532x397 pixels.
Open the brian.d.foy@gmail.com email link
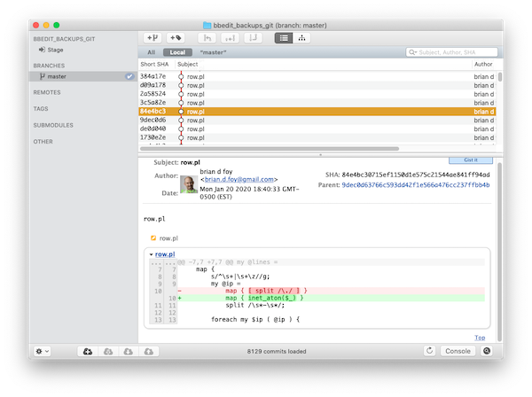pos(239,179)
